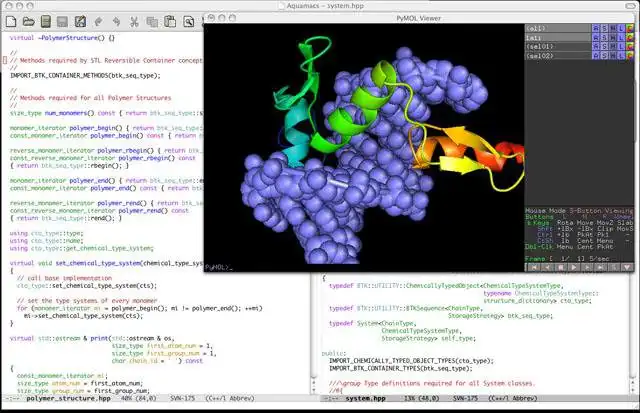This screenshot has height=413, width=640.
Task: Open Show menu 'S' for (sel02)
Action: (x=604, y=55)
